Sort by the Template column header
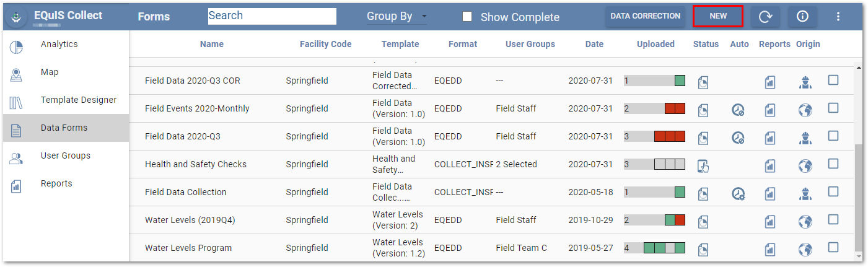This screenshot has height=267, width=868. point(400,44)
